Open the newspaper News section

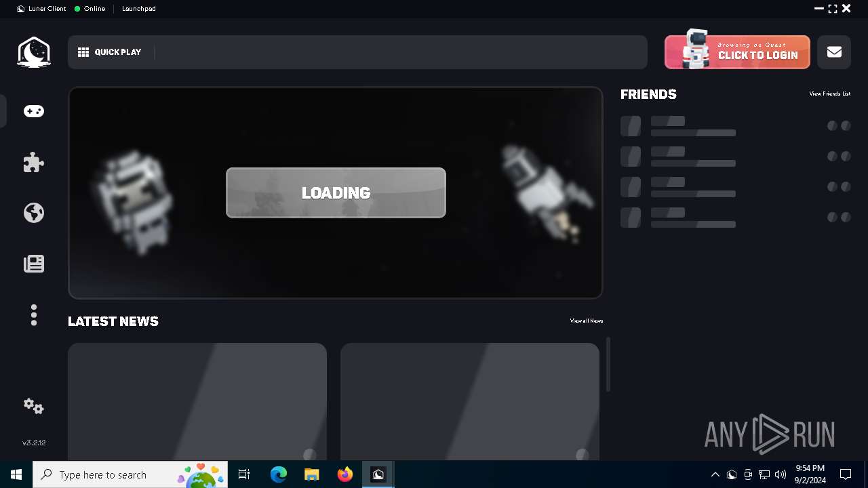click(x=34, y=264)
